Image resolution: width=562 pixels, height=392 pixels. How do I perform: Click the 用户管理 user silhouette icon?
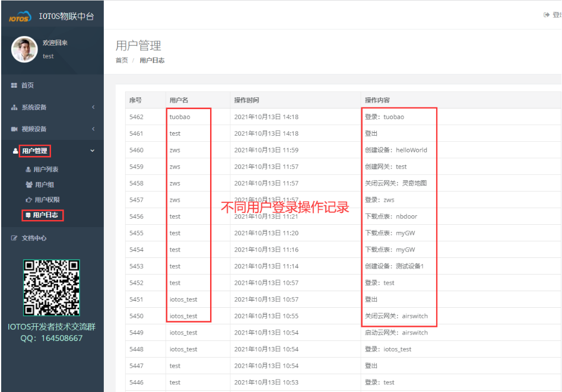coord(14,149)
